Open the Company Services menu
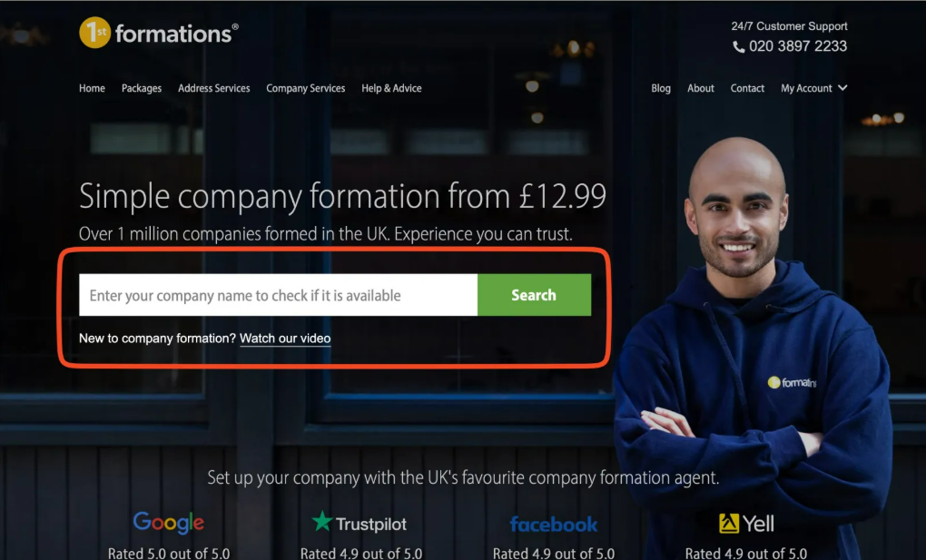The width and height of the screenshot is (926, 560). [x=305, y=88]
